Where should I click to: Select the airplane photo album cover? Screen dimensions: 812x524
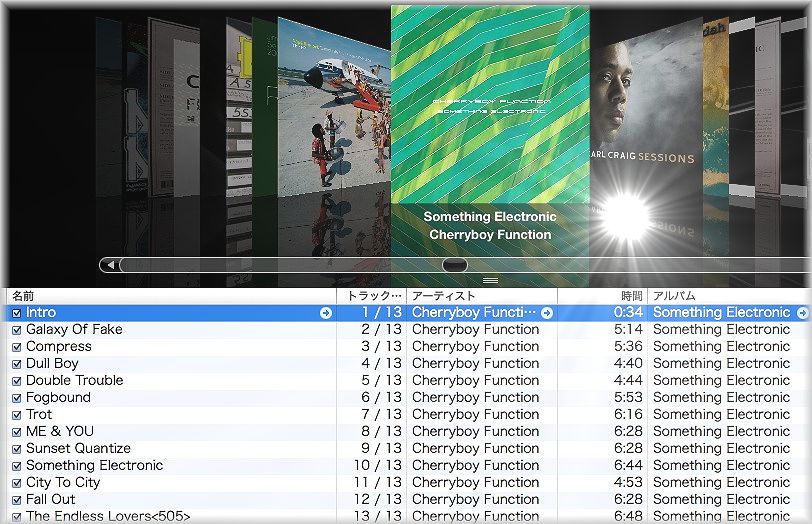(x=334, y=109)
